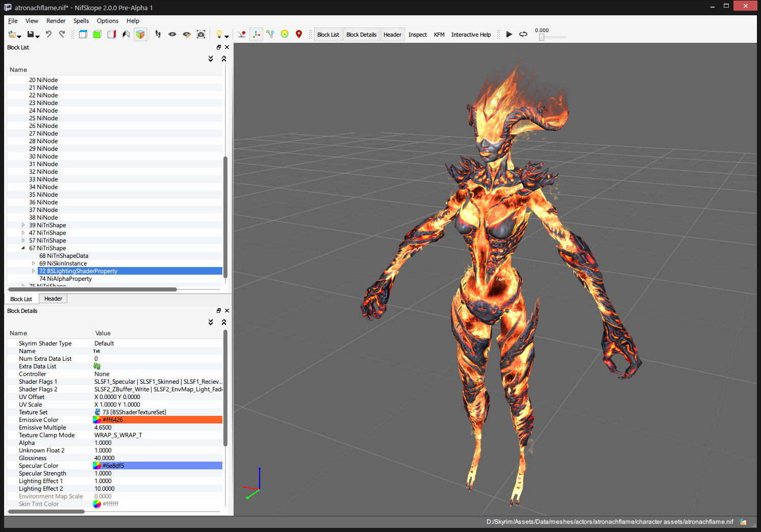Toggle the animation loop button

coord(523,34)
